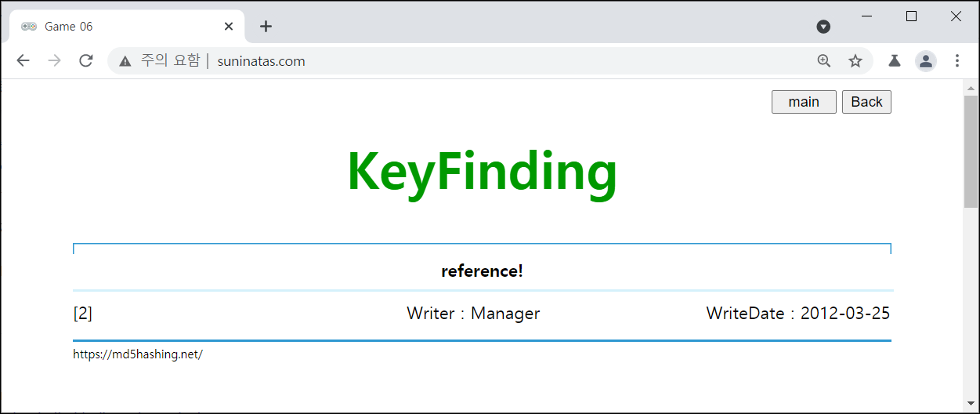Close the Game 06 tab

tap(229, 26)
